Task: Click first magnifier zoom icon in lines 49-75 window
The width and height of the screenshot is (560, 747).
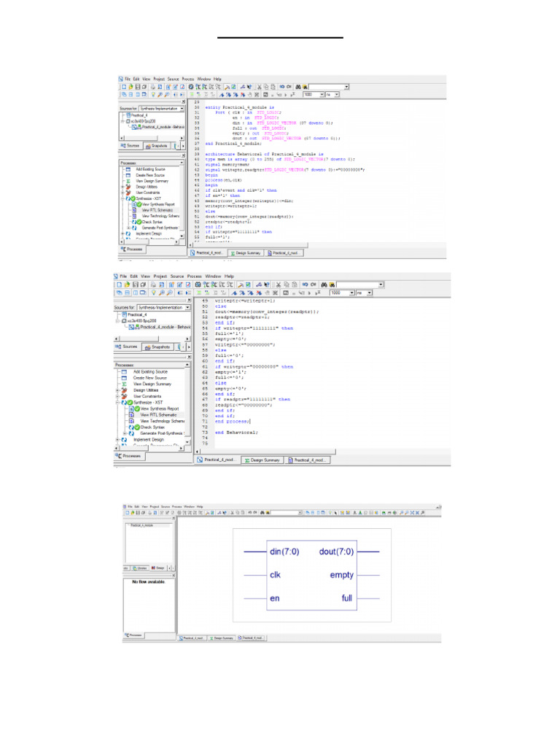Action: point(161,293)
